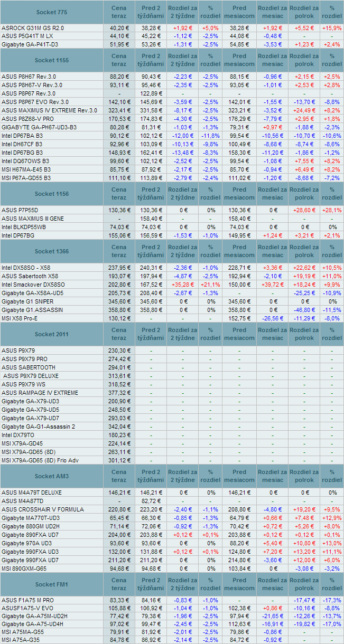Click the Socket 2011 section header
The width and height of the screenshot is (344, 644).
pos(52,334)
